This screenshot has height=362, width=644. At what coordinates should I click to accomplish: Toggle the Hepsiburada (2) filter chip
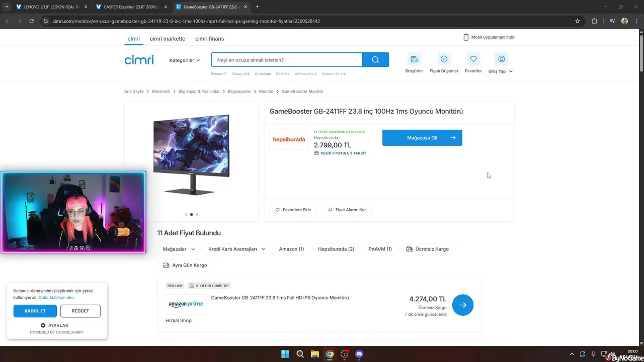coord(336,249)
